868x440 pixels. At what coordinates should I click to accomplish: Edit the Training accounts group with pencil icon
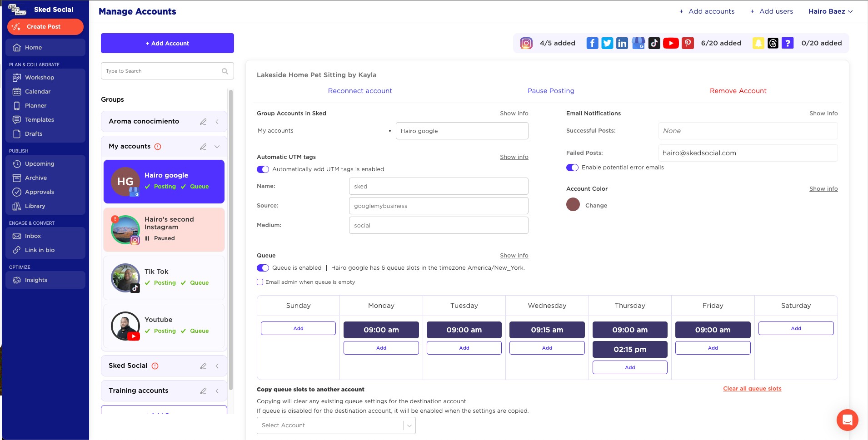coord(203,391)
